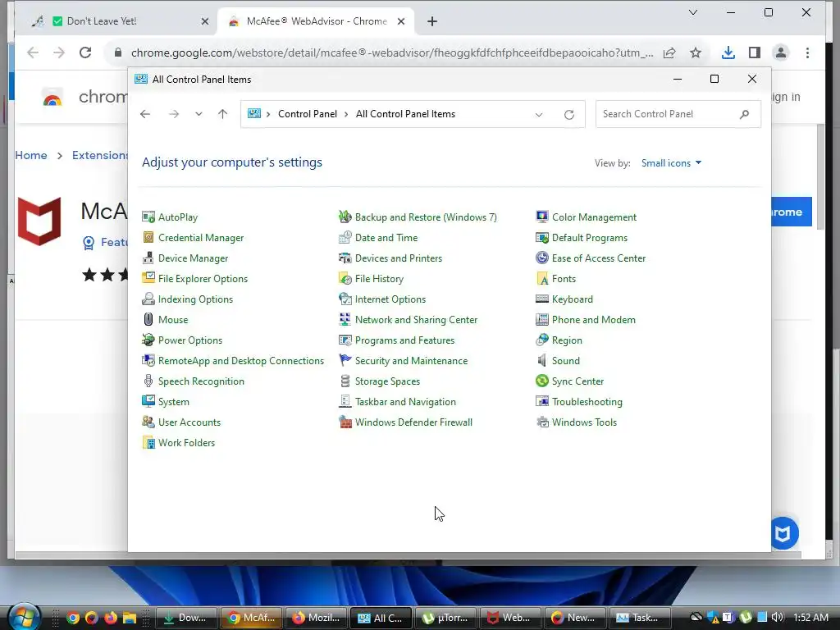The height and width of the screenshot is (630, 840).
Task: Open the Fonts icon
Action: [542, 279]
